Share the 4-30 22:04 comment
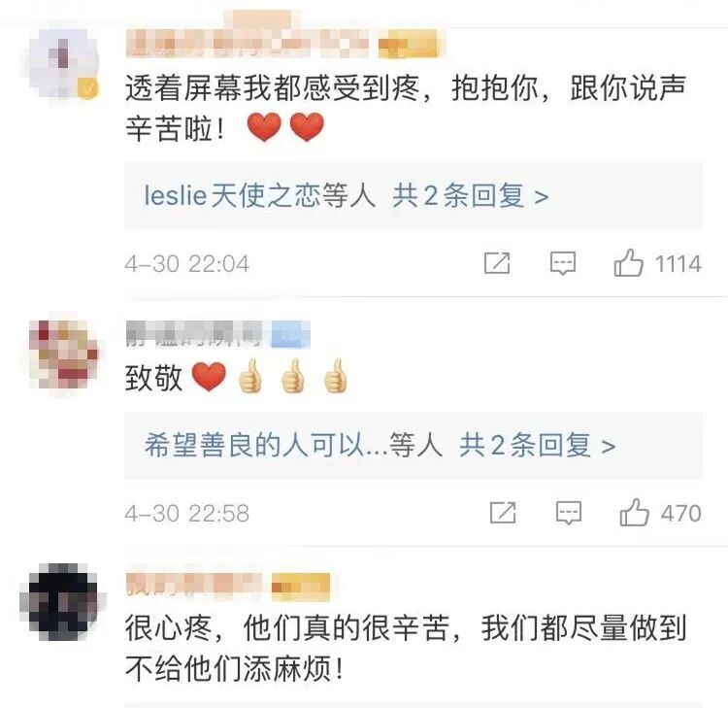Image resolution: width=728 pixels, height=708 pixels. 497,263
